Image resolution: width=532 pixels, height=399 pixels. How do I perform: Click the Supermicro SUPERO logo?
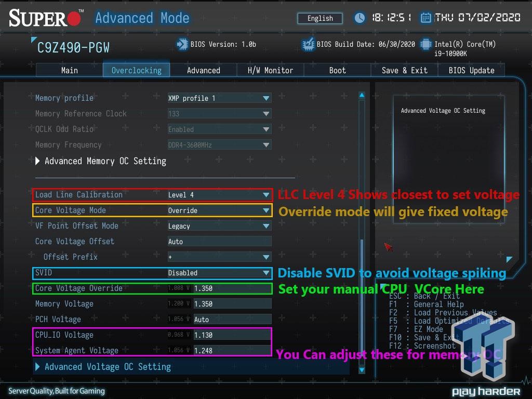tap(46, 18)
